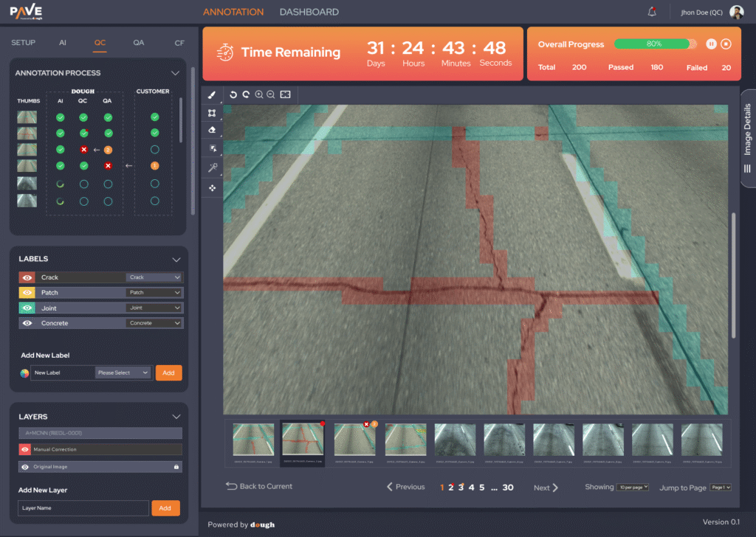Click the zoom in magnifier icon
The height and width of the screenshot is (537, 756).
pos(259,94)
